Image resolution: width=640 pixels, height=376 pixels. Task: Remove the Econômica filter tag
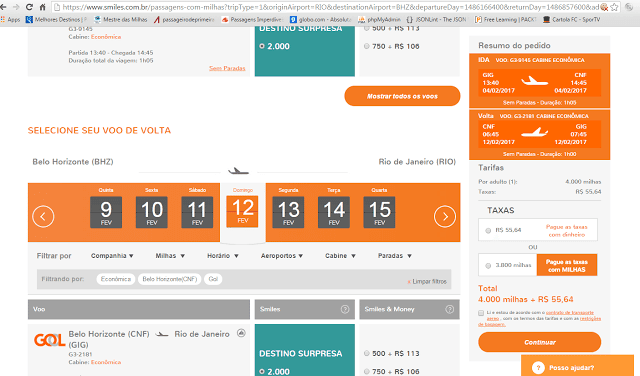[x=116, y=279]
